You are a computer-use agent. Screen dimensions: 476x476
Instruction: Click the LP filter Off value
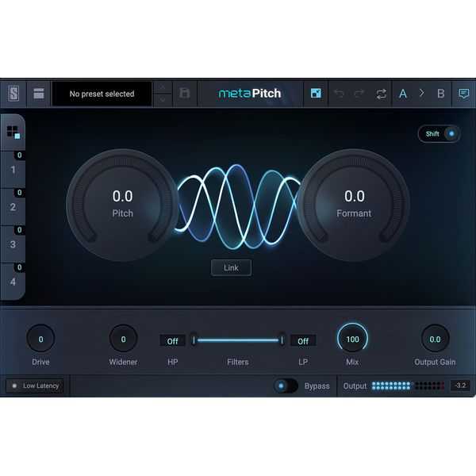[303, 341]
